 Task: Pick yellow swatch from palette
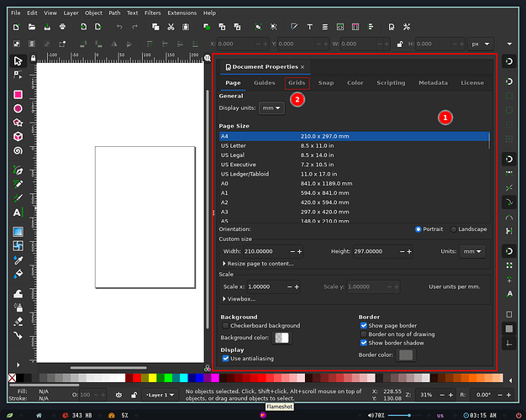pos(153,378)
